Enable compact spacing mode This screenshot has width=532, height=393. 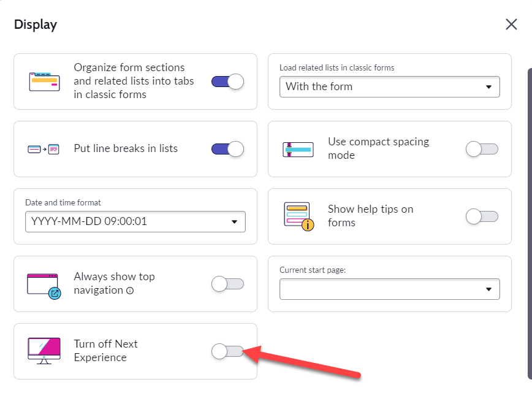[482, 149]
